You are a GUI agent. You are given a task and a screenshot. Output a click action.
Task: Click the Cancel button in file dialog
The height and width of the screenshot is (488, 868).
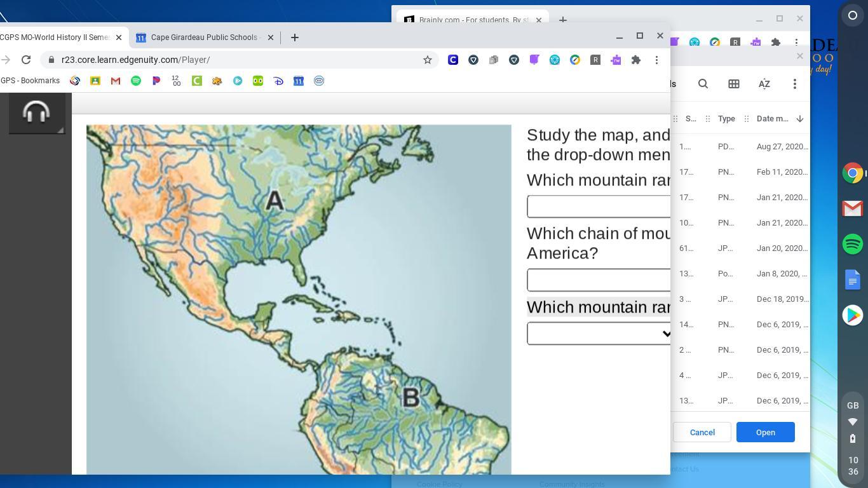coord(702,432)
